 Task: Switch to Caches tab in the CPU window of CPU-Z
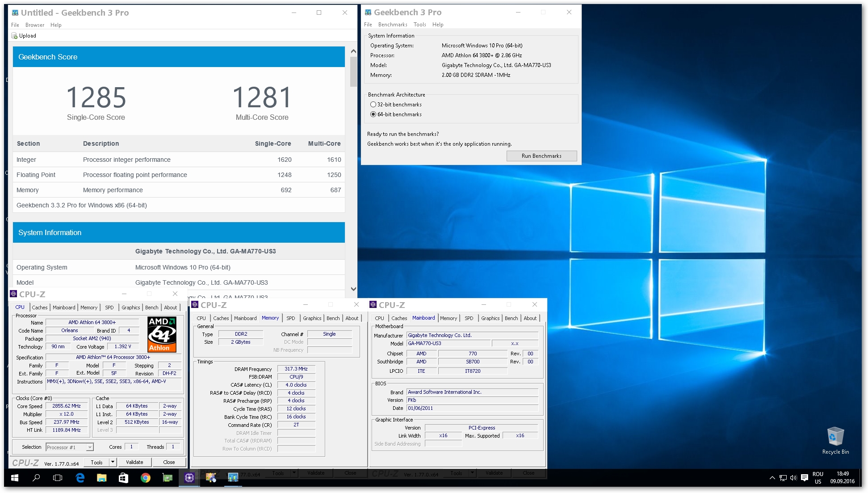click(x=40, y=308)
